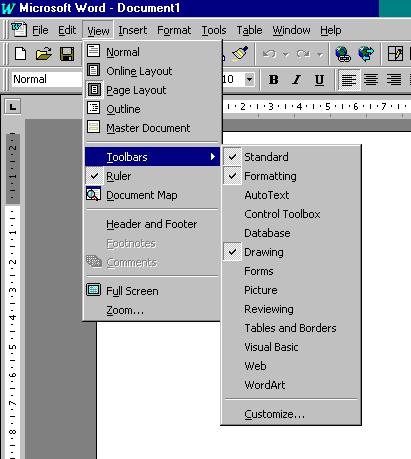Click the Tables and Borders toolbar icon
This screenshot has width=411, height=459.
(395, 54)
